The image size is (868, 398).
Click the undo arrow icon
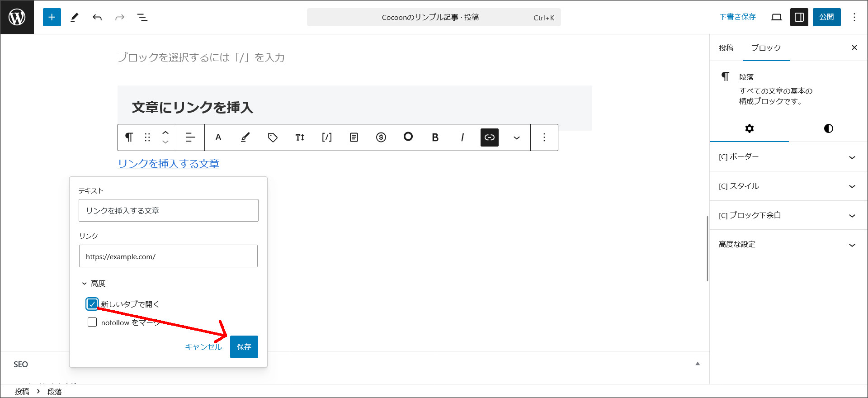(97, 17)
